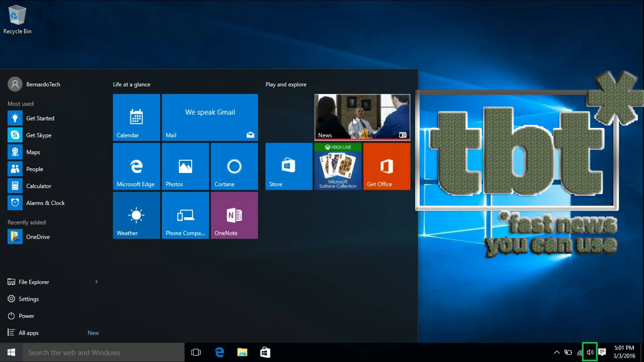Screen dimensions: 644x362
Task: Click the taskbar clock showing 5:01 PM
Action: [x=624, y=352]
